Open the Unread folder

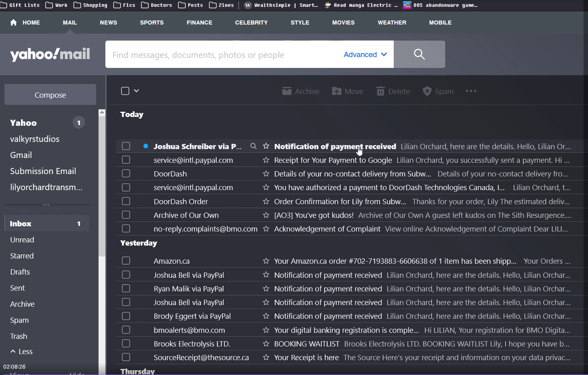coord(22,240)
